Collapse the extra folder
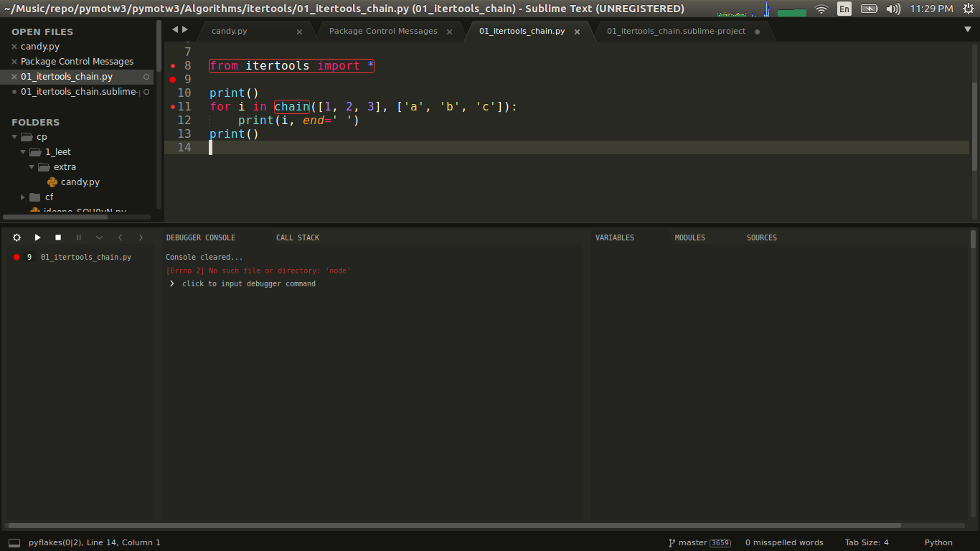Image resolution: width=980 pixels, height=551 pixels. pos(32,166)
